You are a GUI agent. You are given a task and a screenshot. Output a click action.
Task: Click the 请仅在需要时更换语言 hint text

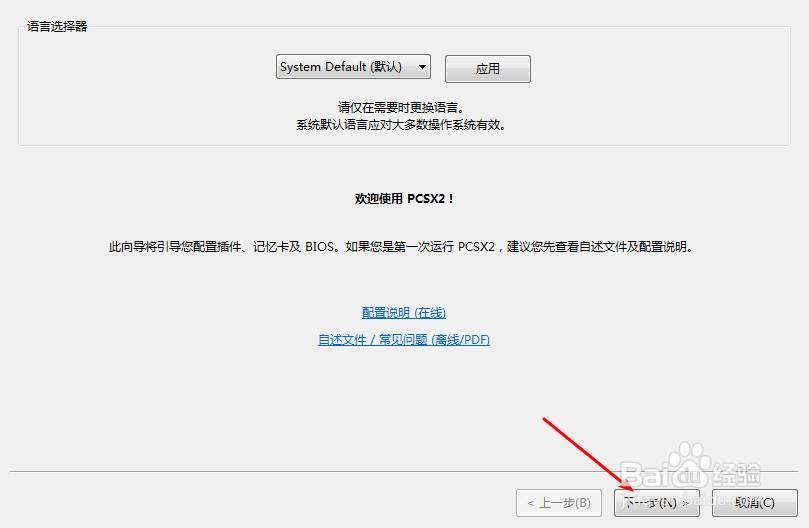coord(401,107)
